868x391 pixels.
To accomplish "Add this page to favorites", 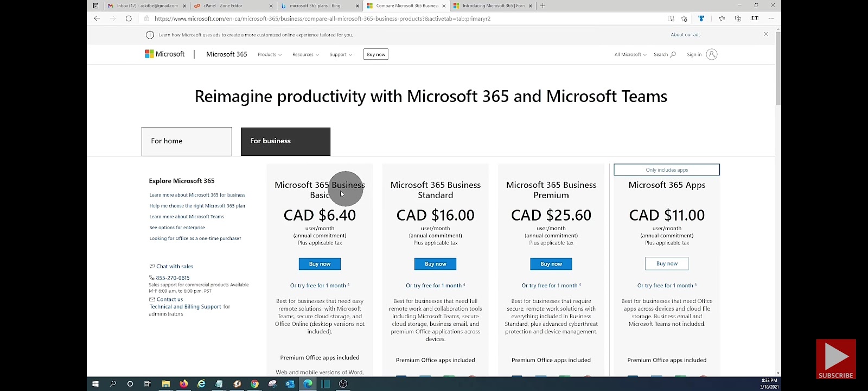I will point(684,18).
